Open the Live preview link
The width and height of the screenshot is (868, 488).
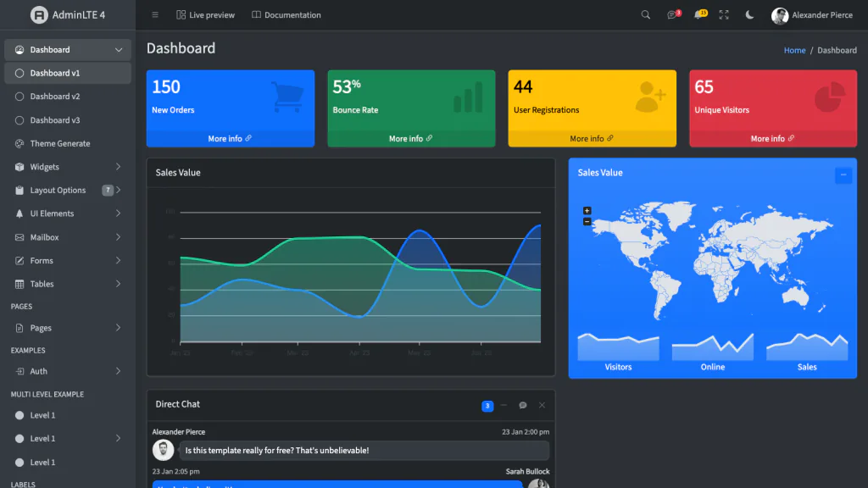tap(205, 15)
